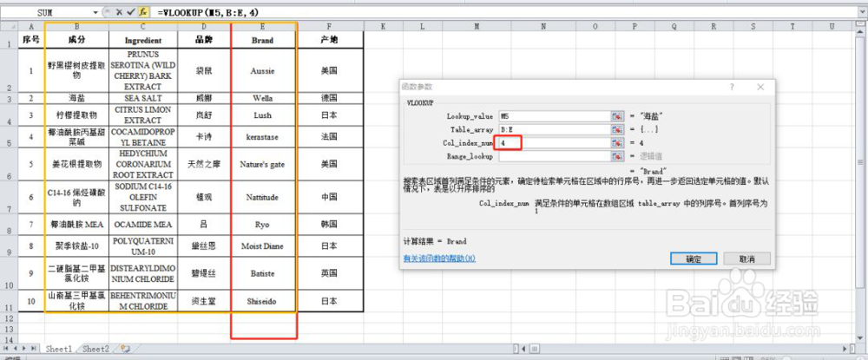This screenshot has height=360, width=868.
Task: Select row 12 header
Action: 9,318
